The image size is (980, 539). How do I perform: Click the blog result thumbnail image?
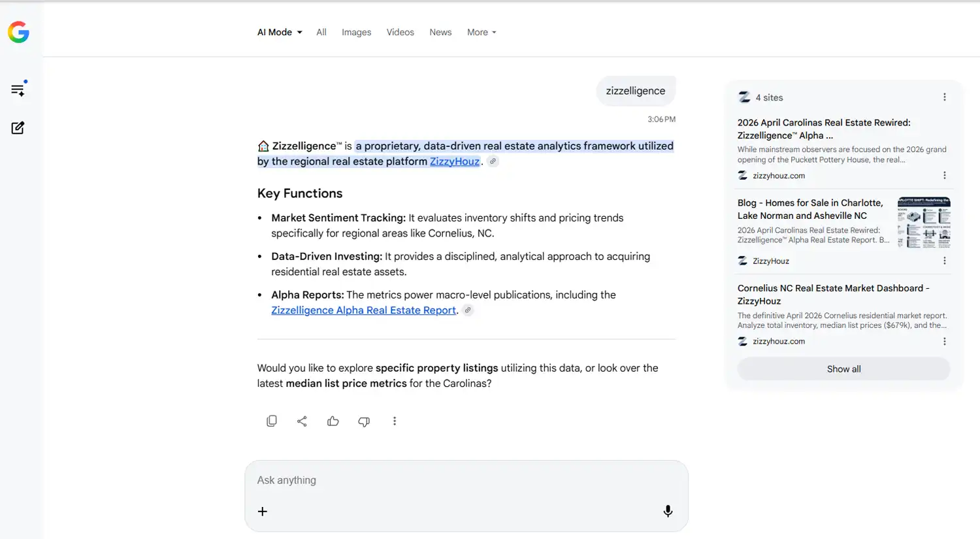(924, 222)
